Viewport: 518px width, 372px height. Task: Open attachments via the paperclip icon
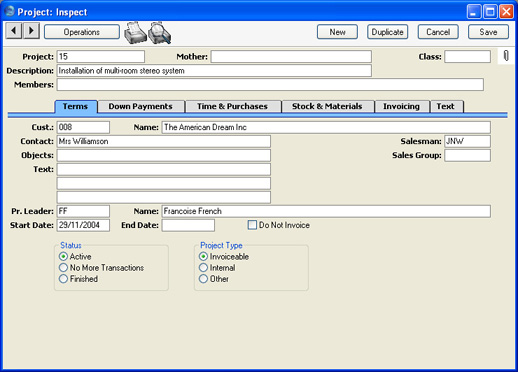(x=506, y=56)
